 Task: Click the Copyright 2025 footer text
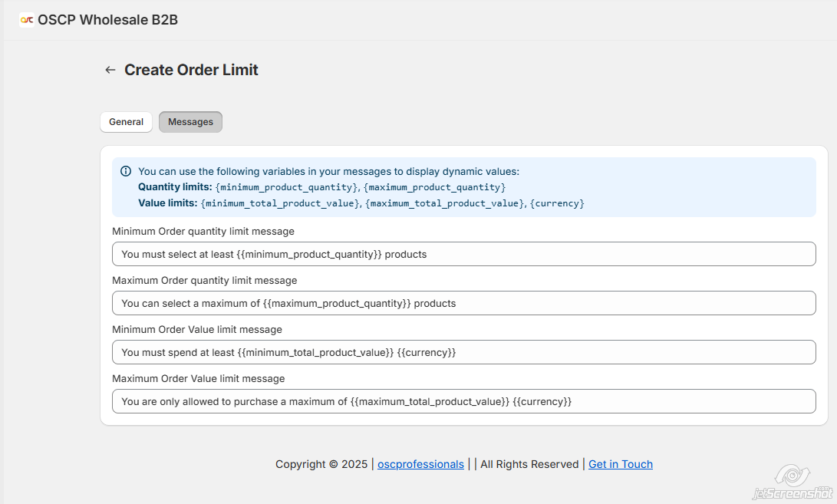[x=321, y=464]
